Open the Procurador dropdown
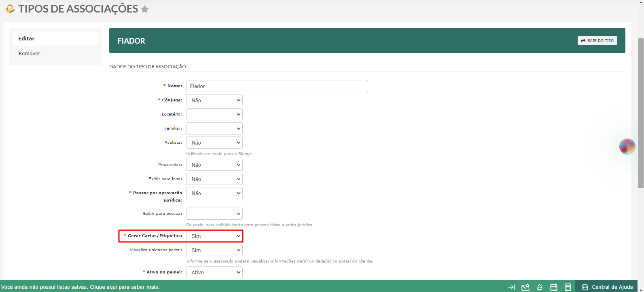 tap(214, 165)
